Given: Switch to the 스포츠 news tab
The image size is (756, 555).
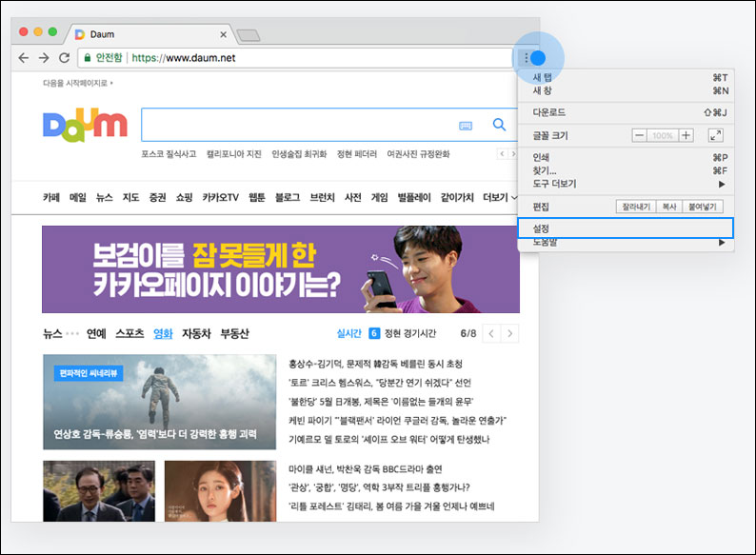Looking at the screenshot, I should pyautogui.click(x=129, y=333).
